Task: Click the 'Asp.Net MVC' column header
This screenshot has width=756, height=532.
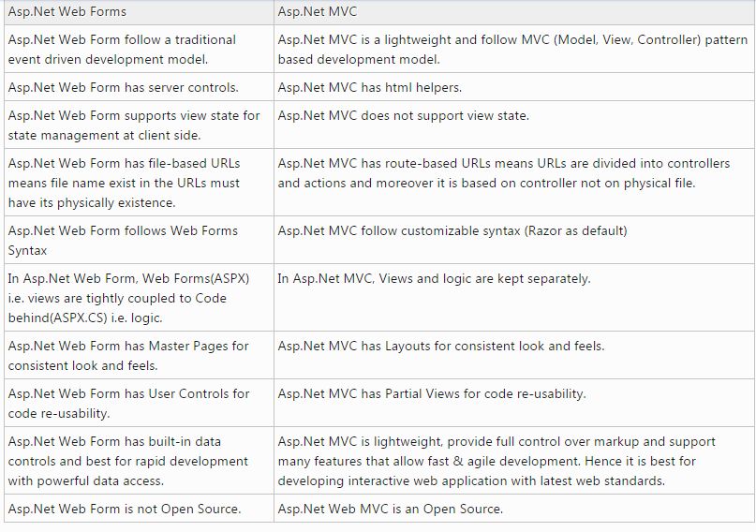Action: 514,12
